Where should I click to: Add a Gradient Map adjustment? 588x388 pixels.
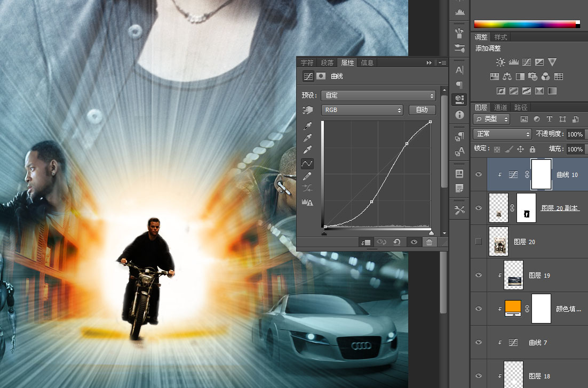(x=552, y=91)
